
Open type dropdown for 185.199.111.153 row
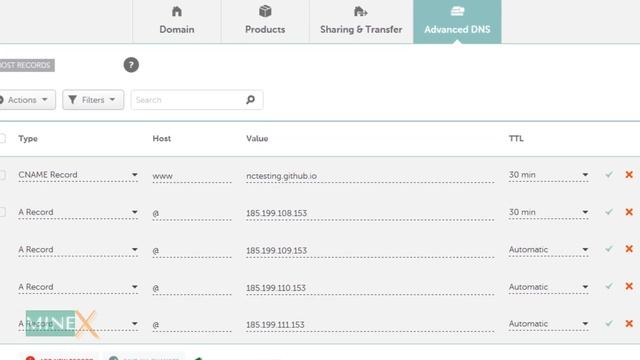(x=78, y=324)
